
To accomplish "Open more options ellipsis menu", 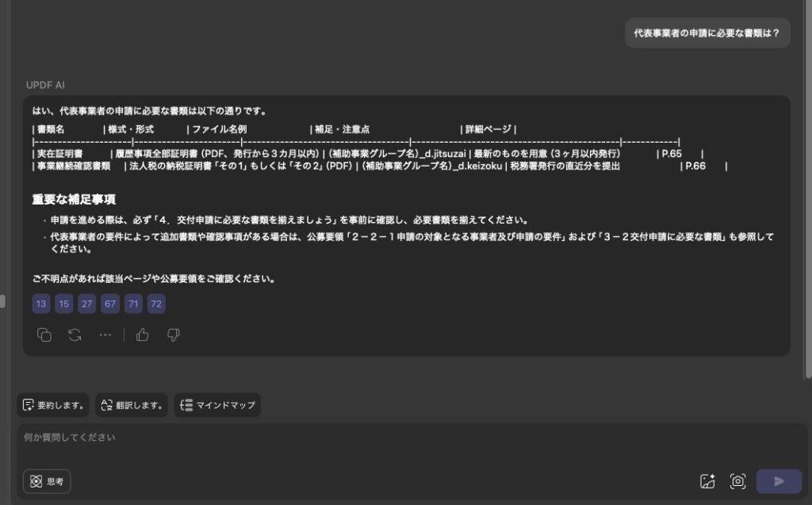I will 105,335.
